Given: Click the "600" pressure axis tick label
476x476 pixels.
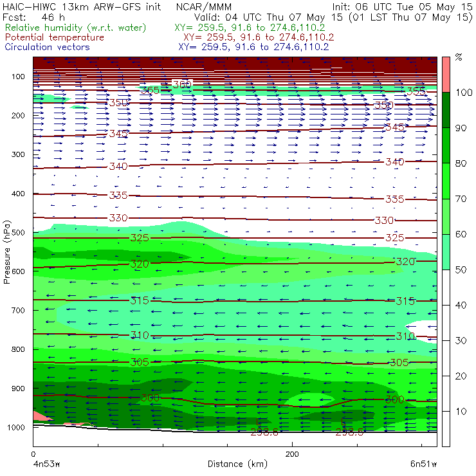Looking at the screenshot, I should click(x=18, y=271).
